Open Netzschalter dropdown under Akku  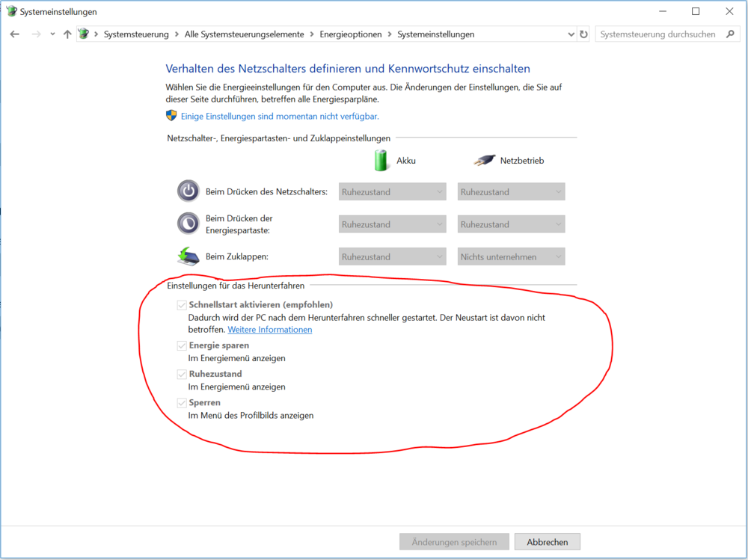click(x=392, y=192)
